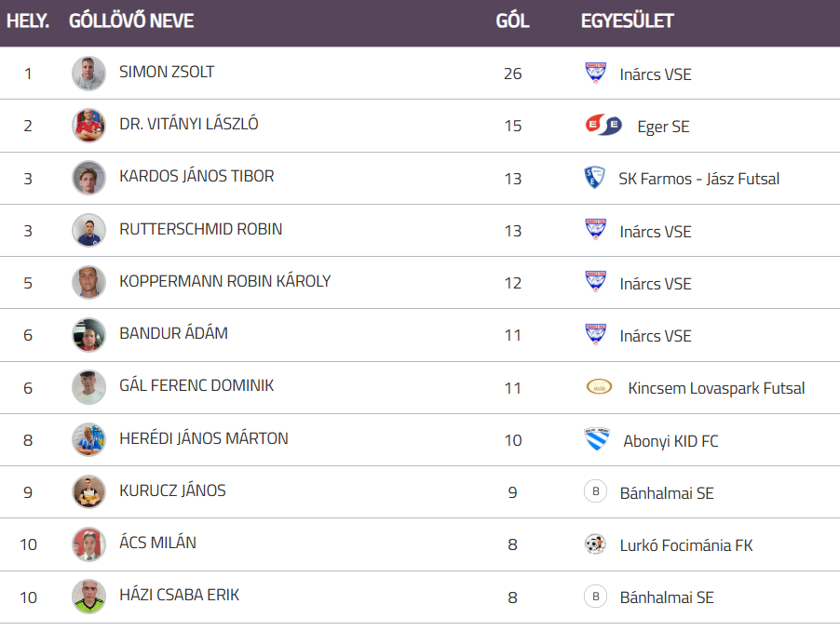Click Házi Csaba Erik's avatar
The width and height of the screenshot is (840, 631).
tap(88, 597)
